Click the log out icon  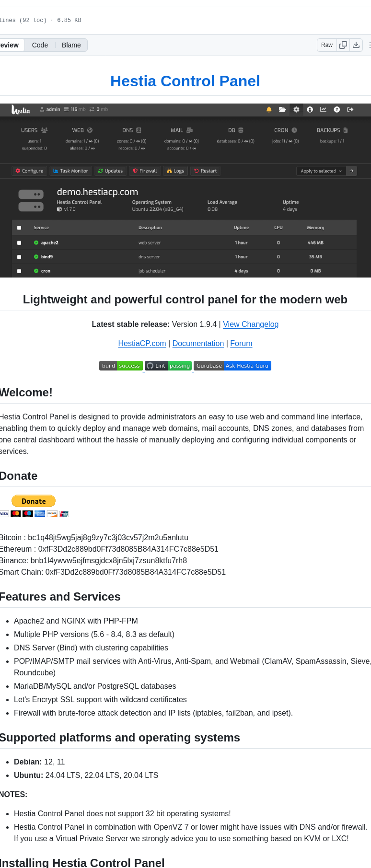coord(350,110)
